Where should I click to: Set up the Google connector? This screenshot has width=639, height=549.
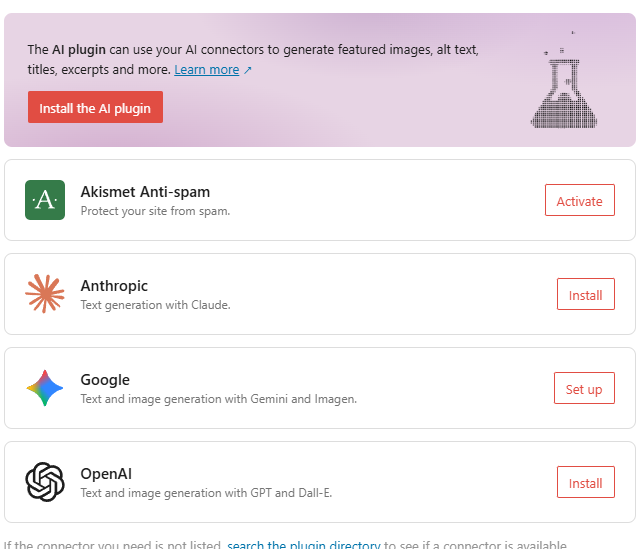584,388
